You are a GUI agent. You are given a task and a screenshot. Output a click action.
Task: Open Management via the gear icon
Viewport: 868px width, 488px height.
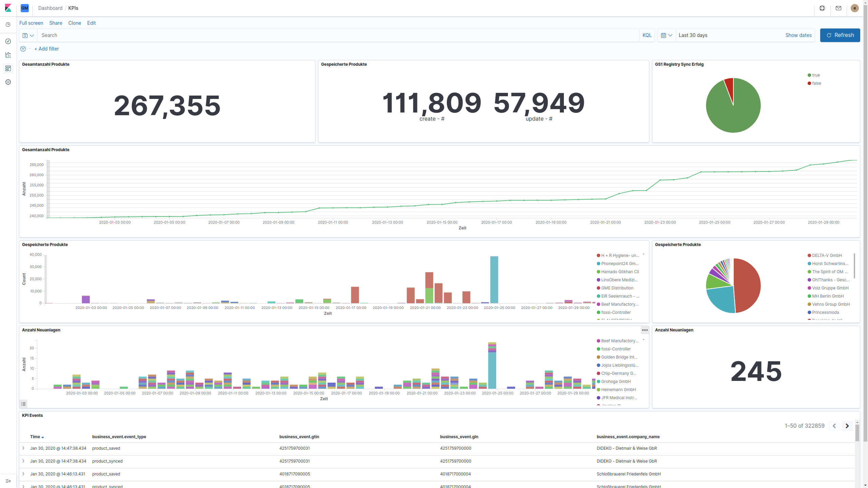tap(8, 82)
